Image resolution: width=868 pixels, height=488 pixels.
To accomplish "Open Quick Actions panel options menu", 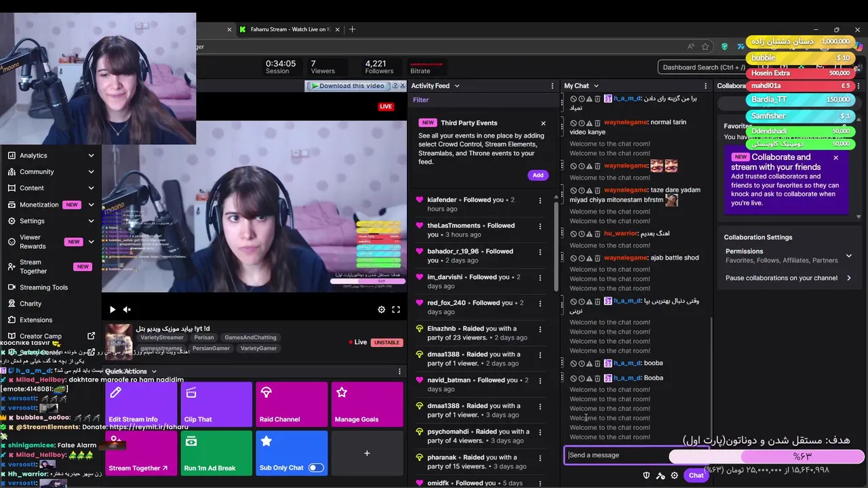I will (x=399, y=371).
